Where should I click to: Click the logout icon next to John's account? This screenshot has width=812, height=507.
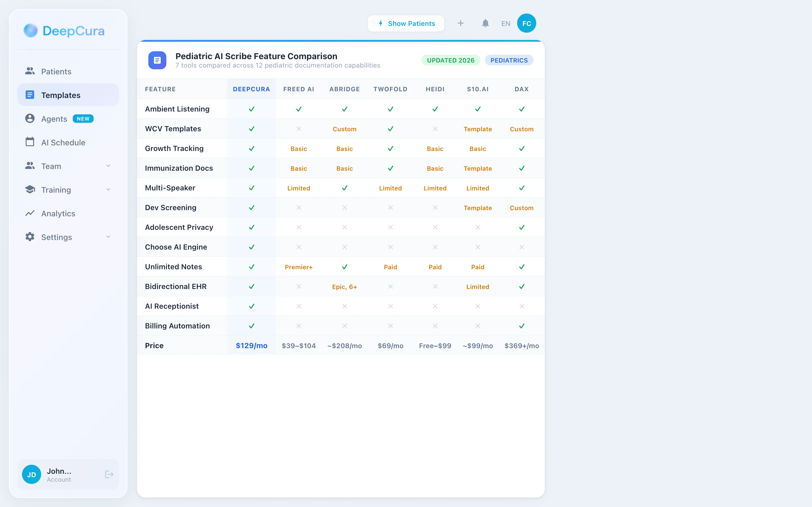click(109, 474)
